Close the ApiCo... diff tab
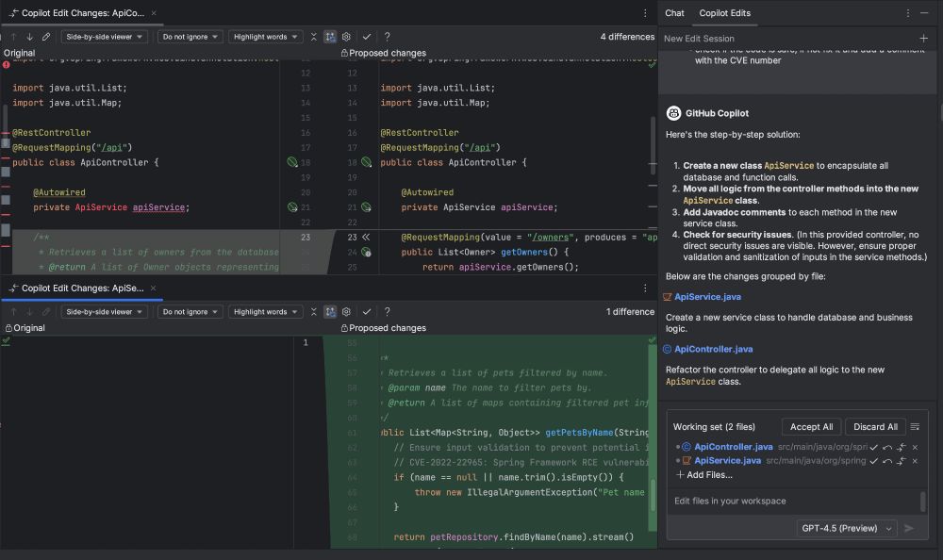The height and width of the screenshot is (560, 943). point(154,13)
